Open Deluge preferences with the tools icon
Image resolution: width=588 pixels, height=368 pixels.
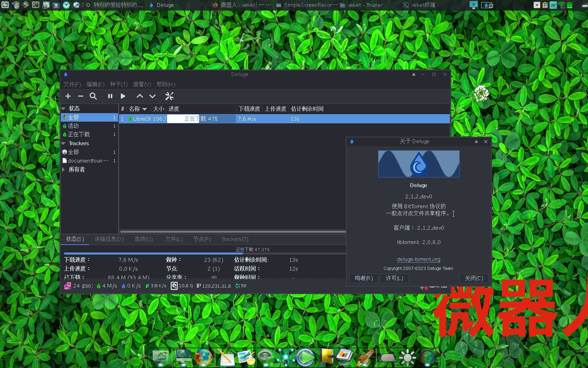(x=169, y=96)
